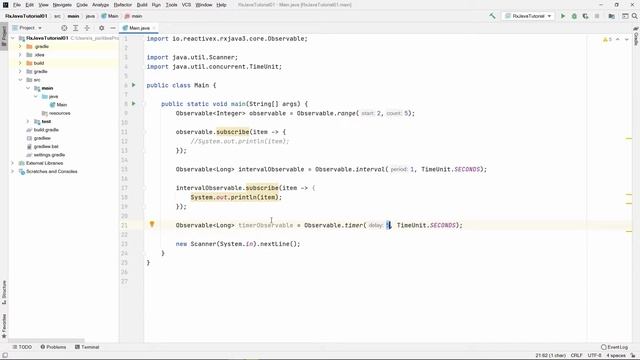Collapse the RxJavaTutorial01 root node
The image size is (640, 360).
coord(13,38)
